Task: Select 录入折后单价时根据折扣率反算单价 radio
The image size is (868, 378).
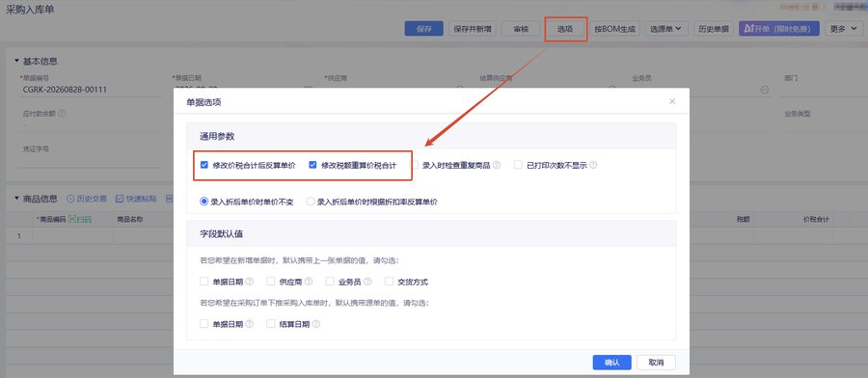Action: [x=311, y=202]
